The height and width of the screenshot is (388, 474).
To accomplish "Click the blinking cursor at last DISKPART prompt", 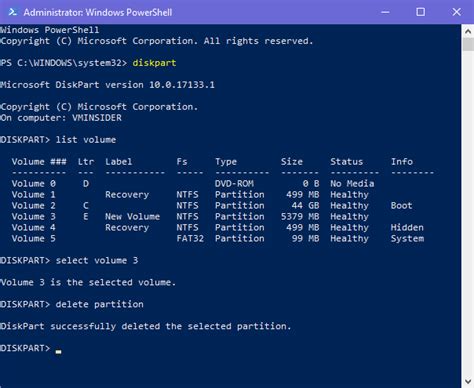I will pos(58,352).
